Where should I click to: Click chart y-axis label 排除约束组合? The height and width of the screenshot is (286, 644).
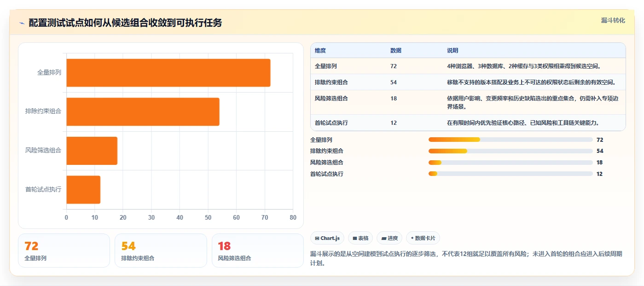[x=43, y=111]
